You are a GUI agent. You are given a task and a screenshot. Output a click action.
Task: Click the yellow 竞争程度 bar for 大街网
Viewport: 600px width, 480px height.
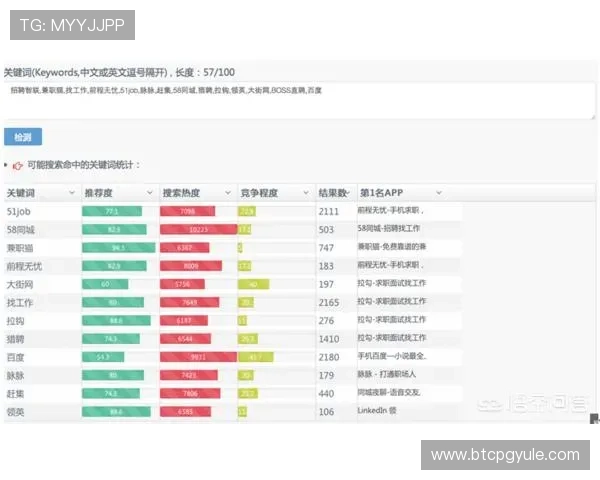click(254, 284)
